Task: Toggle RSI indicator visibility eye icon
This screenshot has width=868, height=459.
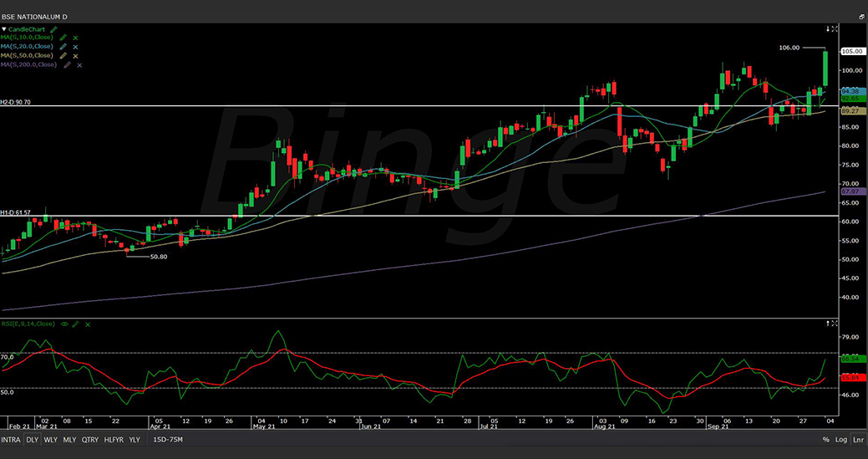Action: point(65,324)
